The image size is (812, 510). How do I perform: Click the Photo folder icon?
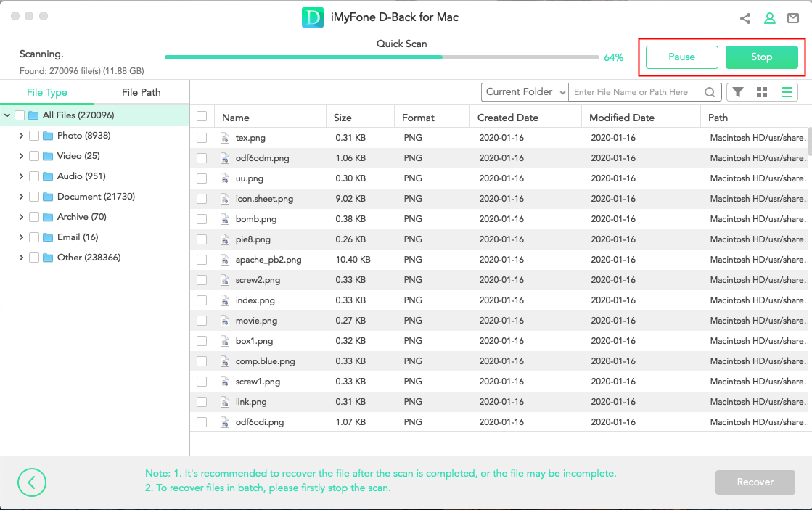48,136
